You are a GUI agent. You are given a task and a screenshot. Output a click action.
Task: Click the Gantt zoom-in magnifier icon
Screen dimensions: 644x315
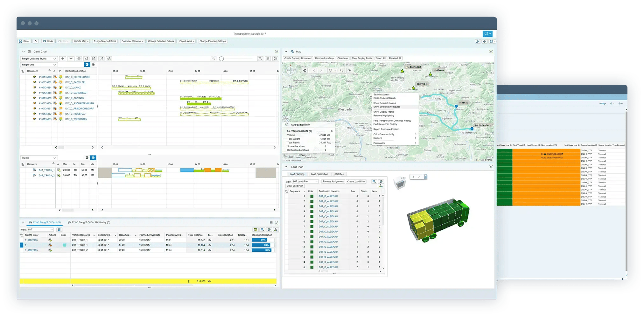tap(260, 59)
